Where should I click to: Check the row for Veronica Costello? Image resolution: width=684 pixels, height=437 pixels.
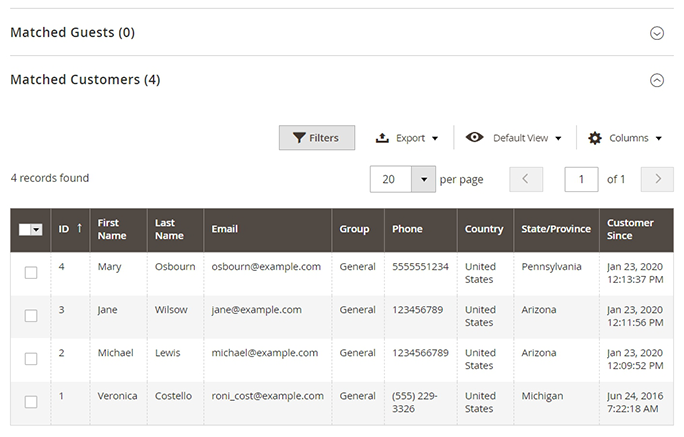coord(31,402)
